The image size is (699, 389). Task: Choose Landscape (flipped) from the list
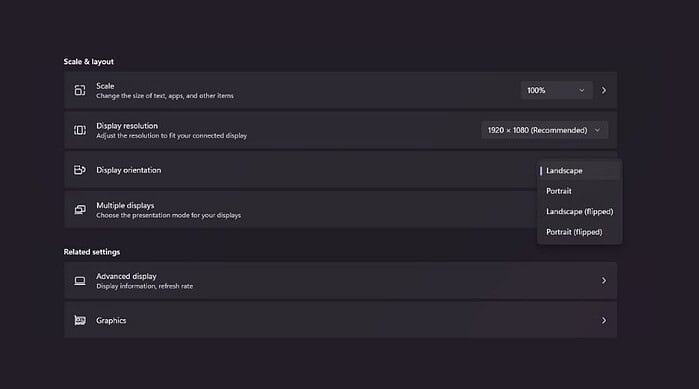579,212
